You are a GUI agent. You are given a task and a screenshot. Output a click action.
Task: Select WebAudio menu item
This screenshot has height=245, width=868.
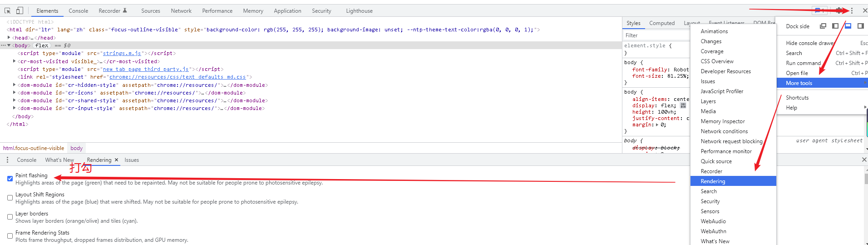(x=733, y=221)
